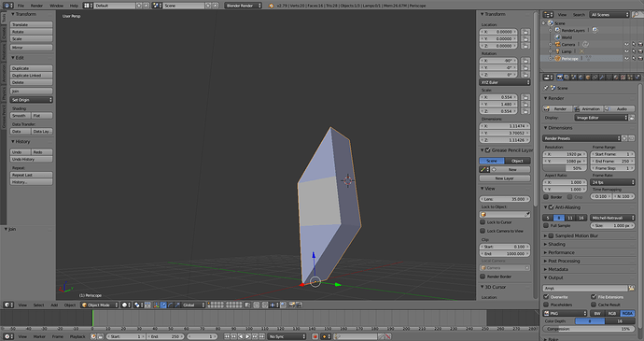This screenshot has height=341, width=644.
Task: Open the output folder browse icon
Action: [632, 289]
